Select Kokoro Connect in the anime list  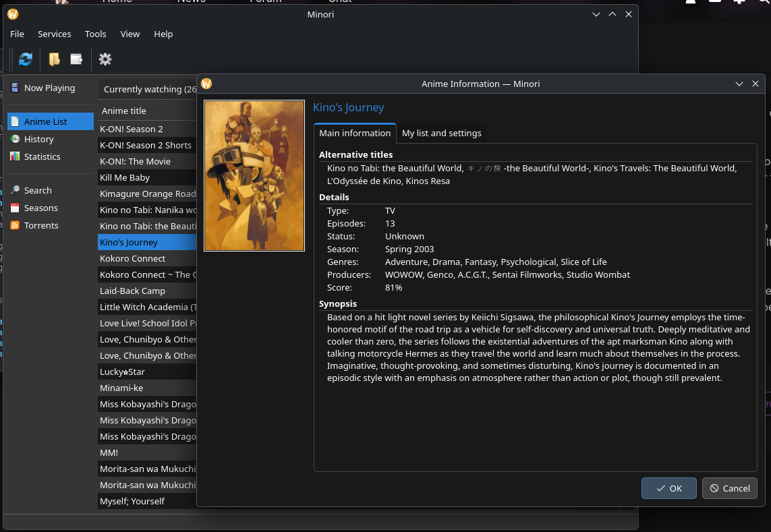tap(132, 259)
